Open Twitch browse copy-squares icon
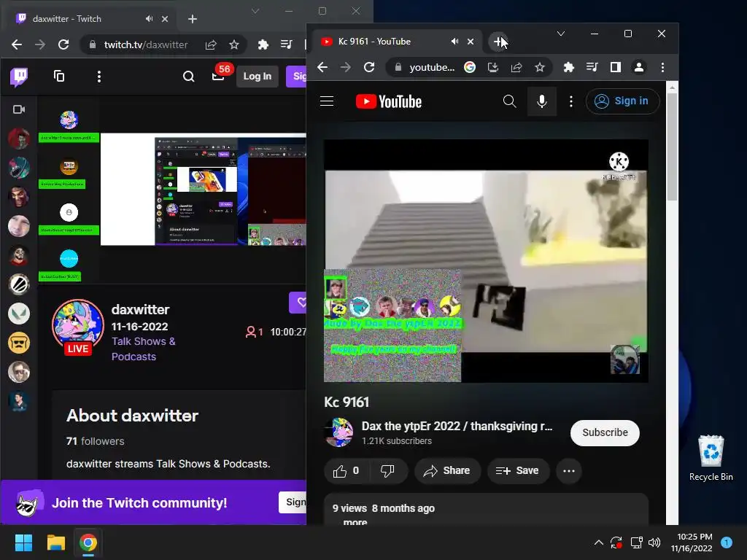This screenshot has height=560, width=747. (x=59, y=76)
